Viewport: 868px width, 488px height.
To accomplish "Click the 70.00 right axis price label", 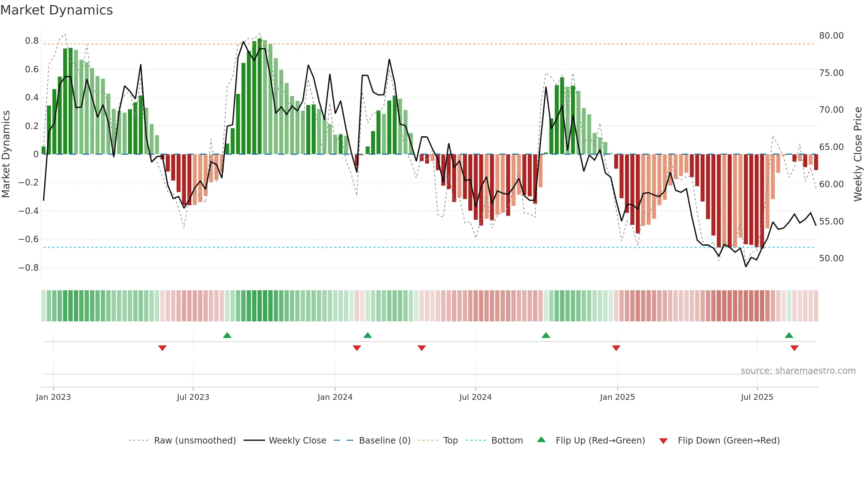I will pyautogui.click(x=831, y=110).
